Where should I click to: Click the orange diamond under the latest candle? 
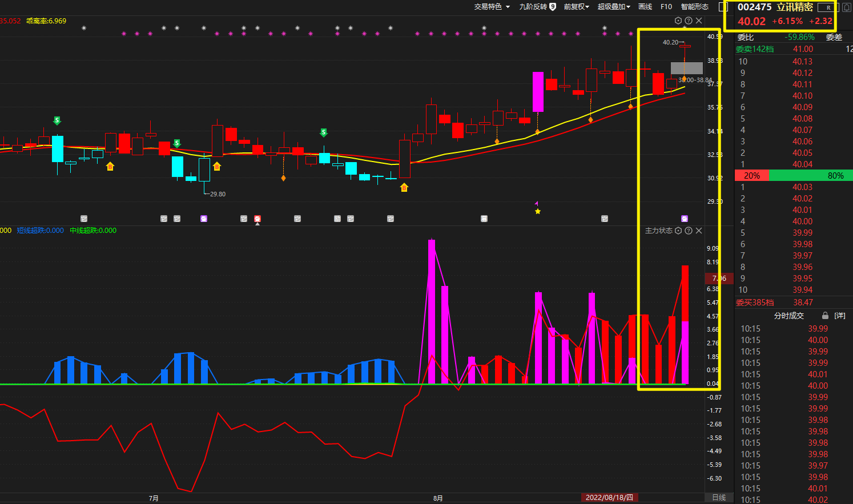pyautogui.click(x=685, y=79)
